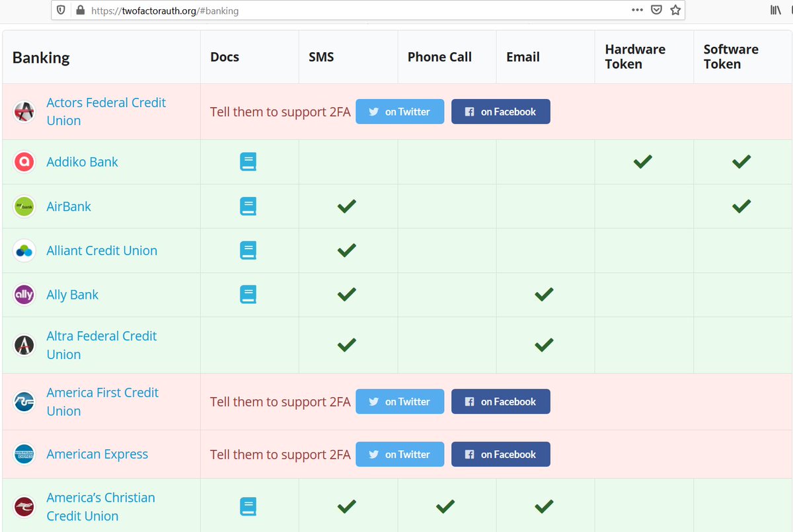Open Ally Bank docs book icon
The width and height of the screenshot is (793, 532).
coord(248,295)
